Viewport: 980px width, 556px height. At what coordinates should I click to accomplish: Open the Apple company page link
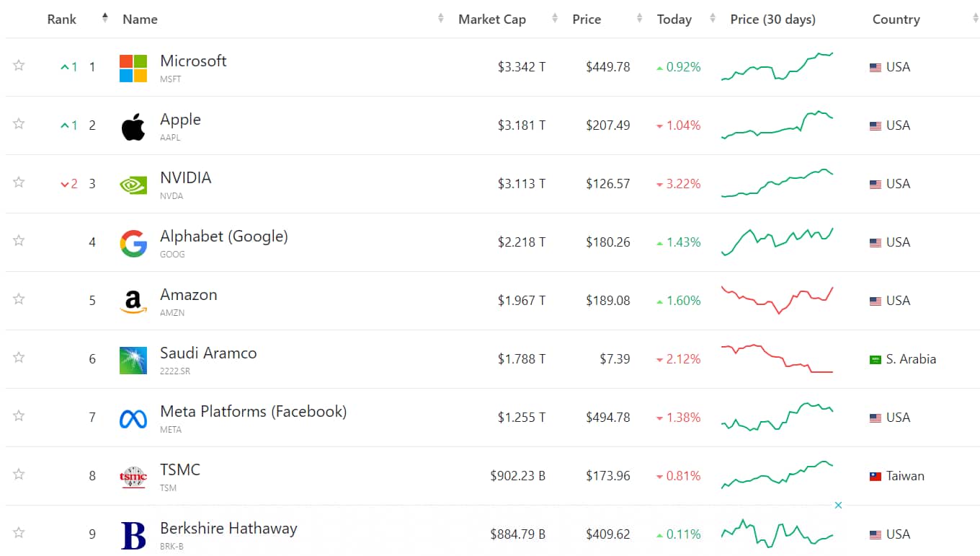click(x=180, y=119)
